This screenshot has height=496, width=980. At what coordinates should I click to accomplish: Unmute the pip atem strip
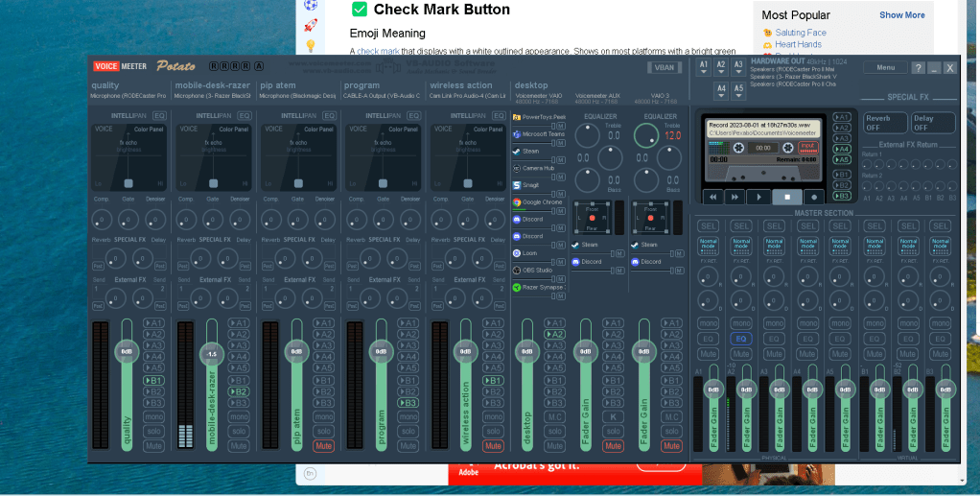[x=324, y=446]
